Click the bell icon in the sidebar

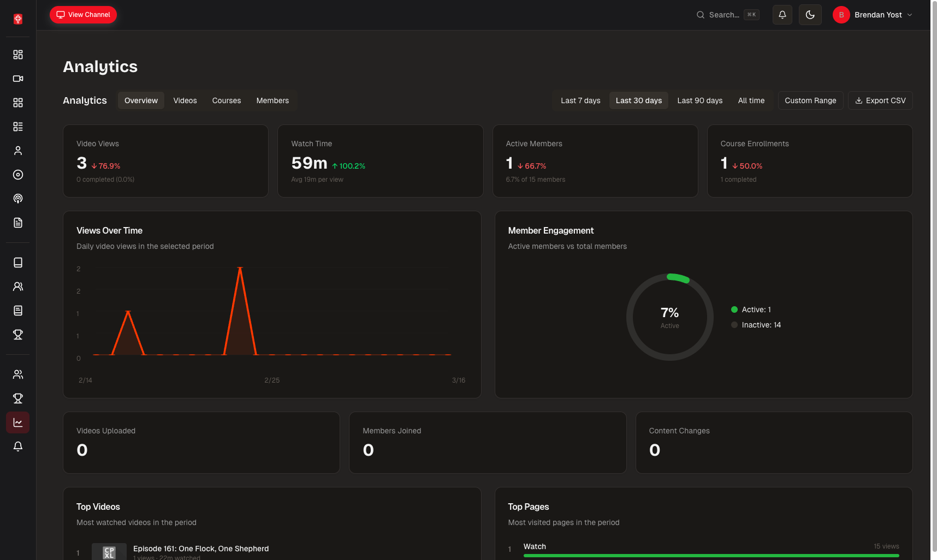[x=18, y=446]
